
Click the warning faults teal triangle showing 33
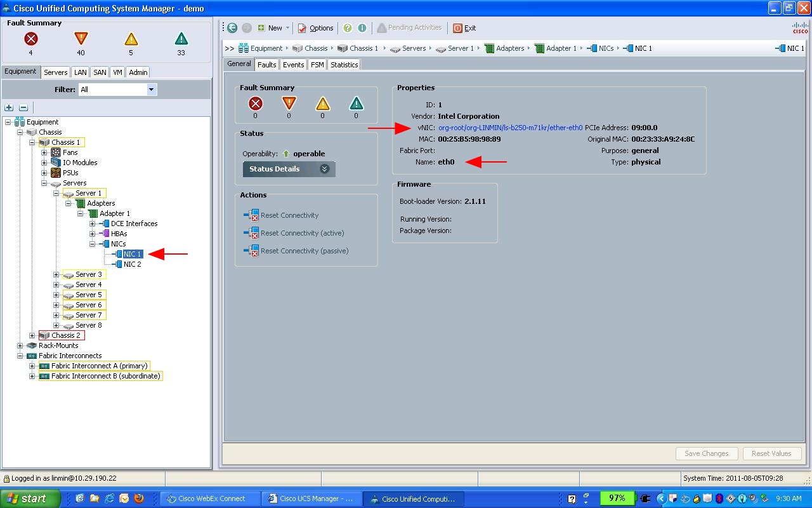click(x=181, y=39)
